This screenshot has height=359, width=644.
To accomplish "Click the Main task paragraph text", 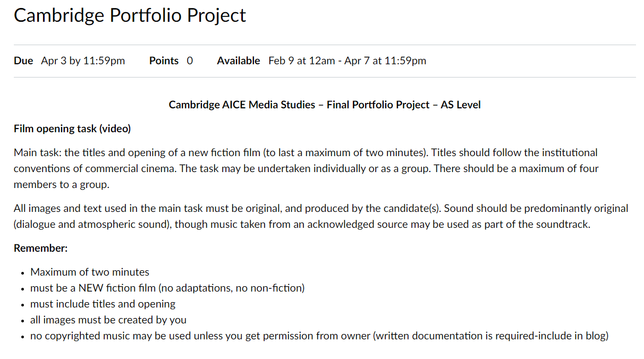I will pos(306,168).
